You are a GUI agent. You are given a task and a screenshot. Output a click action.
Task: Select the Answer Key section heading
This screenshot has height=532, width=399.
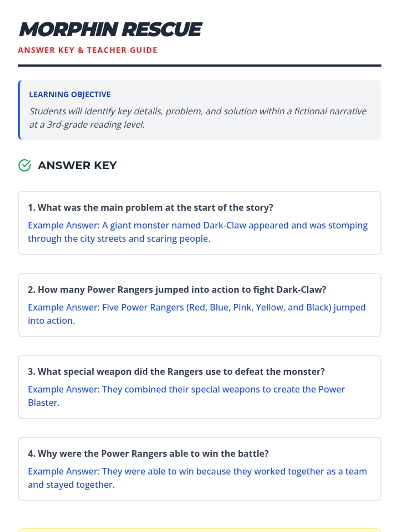tap(77, 165)
